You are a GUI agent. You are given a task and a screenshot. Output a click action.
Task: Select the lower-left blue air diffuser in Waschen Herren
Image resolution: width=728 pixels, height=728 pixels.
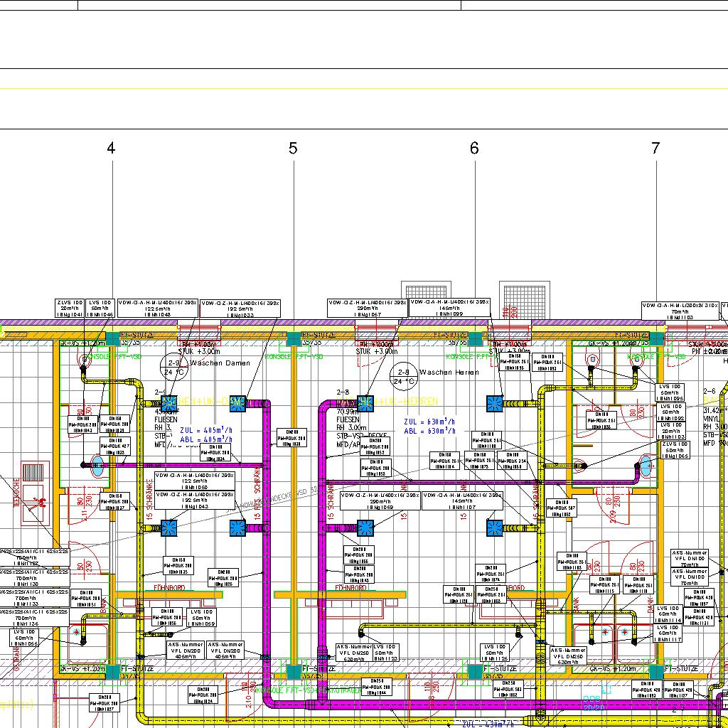(365, 528)
